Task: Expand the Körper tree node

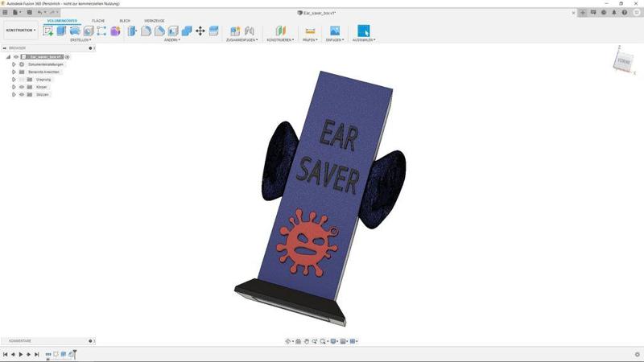Action: pos(14,87)
